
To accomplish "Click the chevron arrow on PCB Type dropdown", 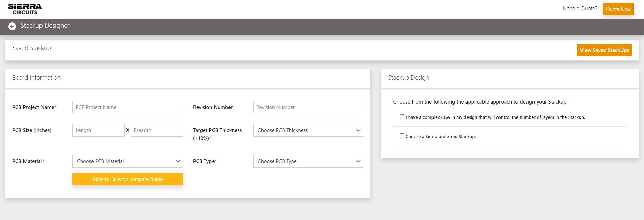I will (358, 161).
